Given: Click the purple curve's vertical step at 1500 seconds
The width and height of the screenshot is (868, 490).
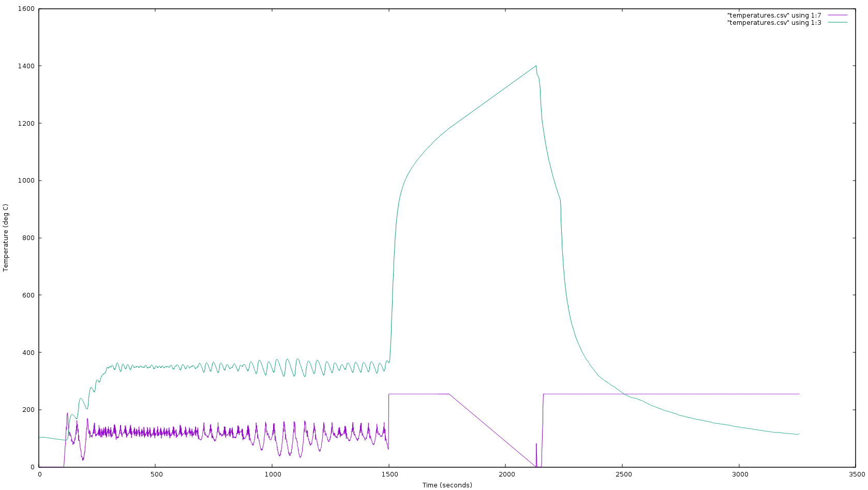Looking at the screenshot, I should pos(388,422).
